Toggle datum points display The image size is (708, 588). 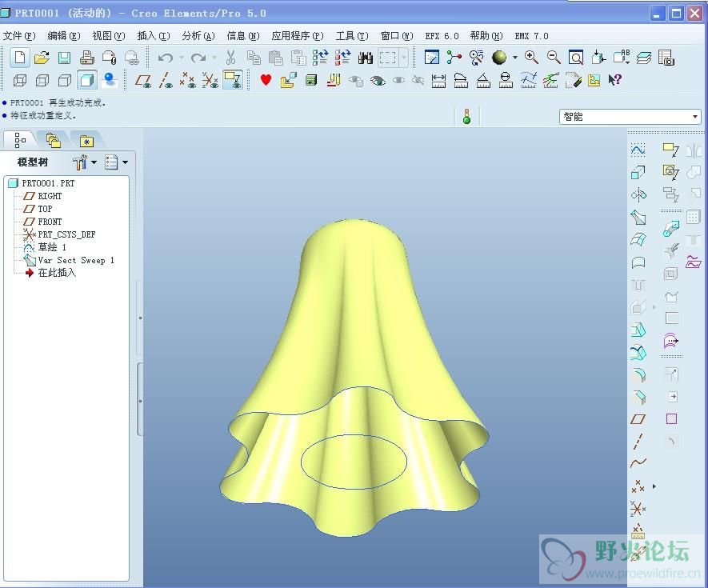187,80
